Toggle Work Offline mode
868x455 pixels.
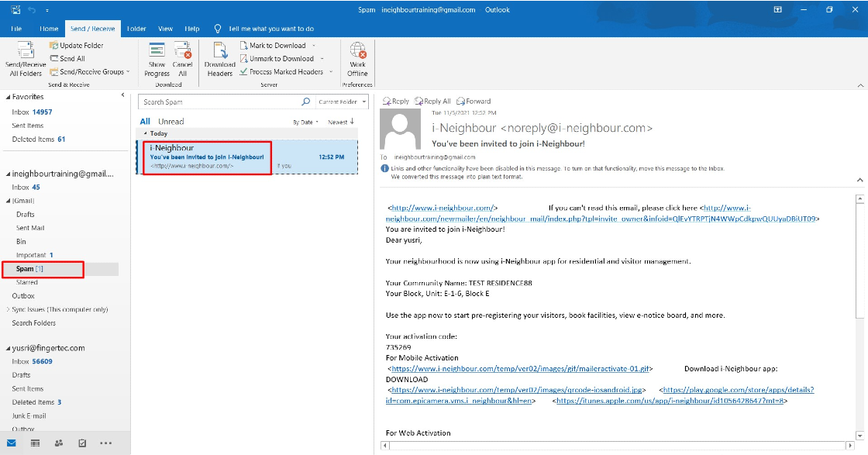[357, 59]
